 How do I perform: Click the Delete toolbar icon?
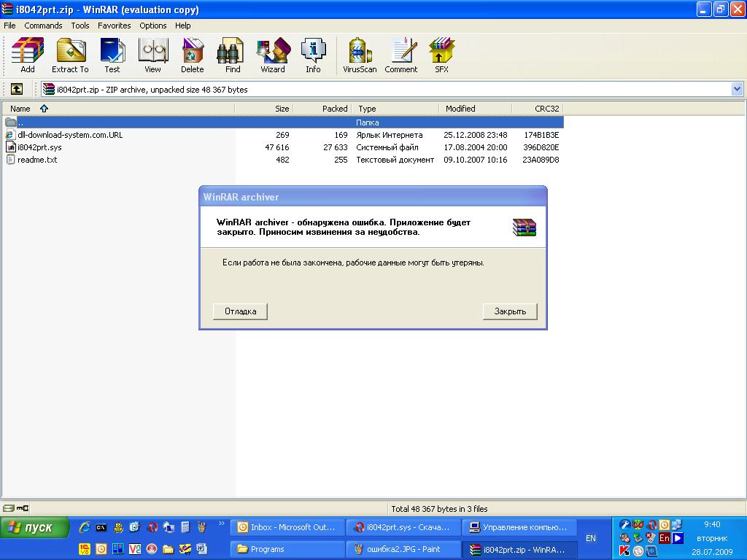click(x=192, y=55)
